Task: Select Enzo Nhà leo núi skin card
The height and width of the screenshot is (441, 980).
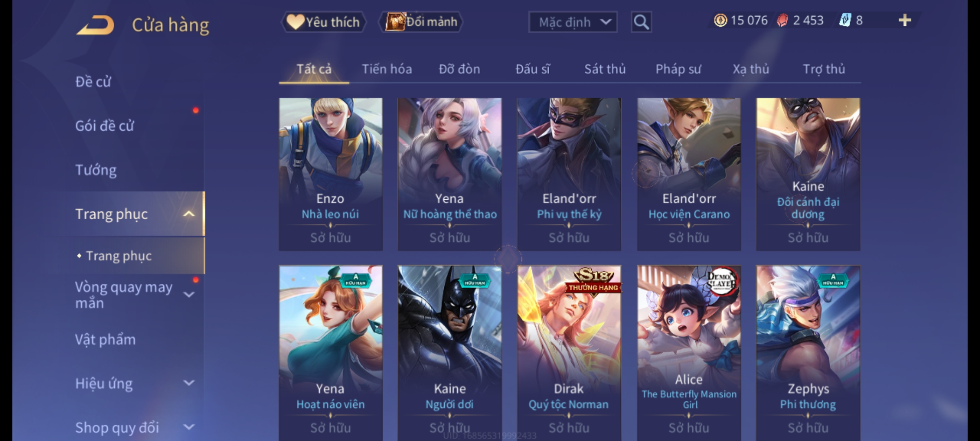Action: [331, 174]
